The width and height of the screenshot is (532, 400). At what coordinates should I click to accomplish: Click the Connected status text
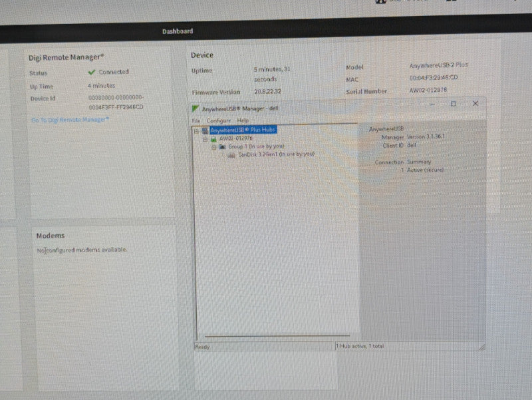114,72
